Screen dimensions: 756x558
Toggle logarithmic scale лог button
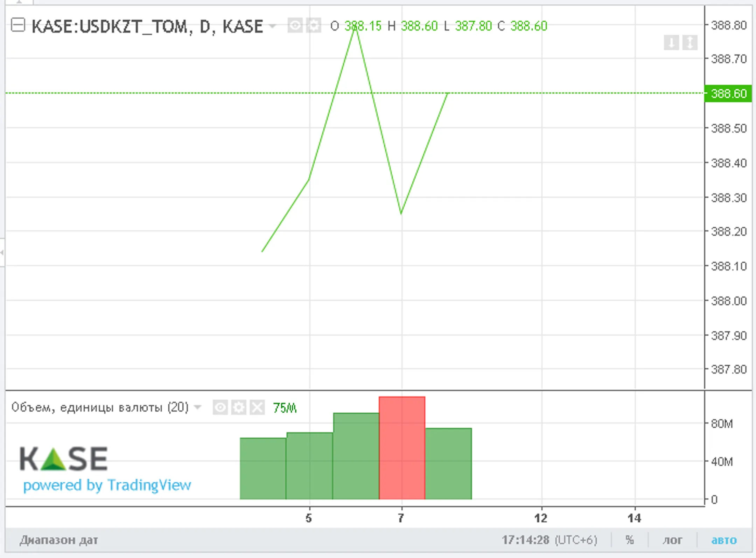[x=672, y=540]
